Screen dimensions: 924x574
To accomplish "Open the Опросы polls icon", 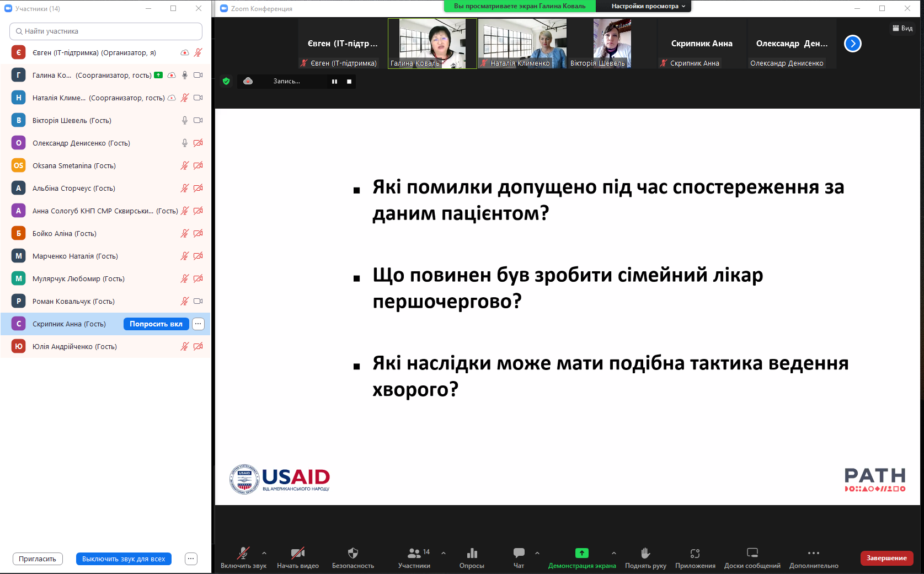I will click(472, 553).
